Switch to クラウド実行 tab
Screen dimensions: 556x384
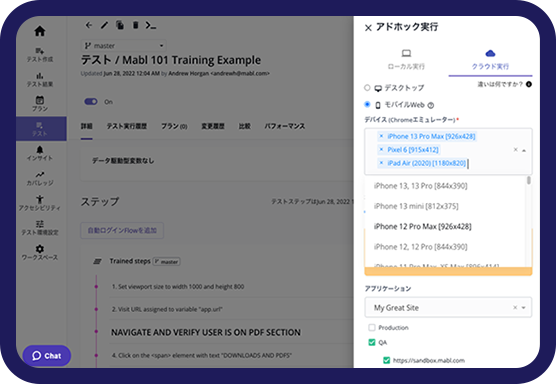point(490,60)
